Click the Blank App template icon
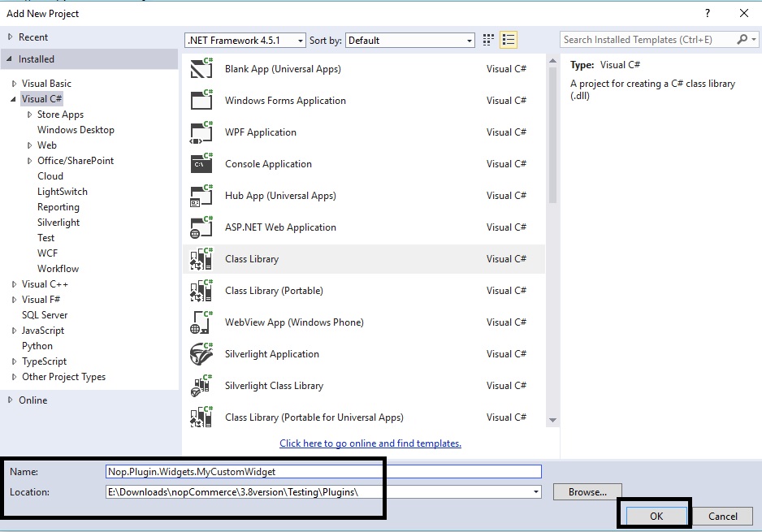Image resolution: width=762 pixels, height=532 pixels. 201,69
